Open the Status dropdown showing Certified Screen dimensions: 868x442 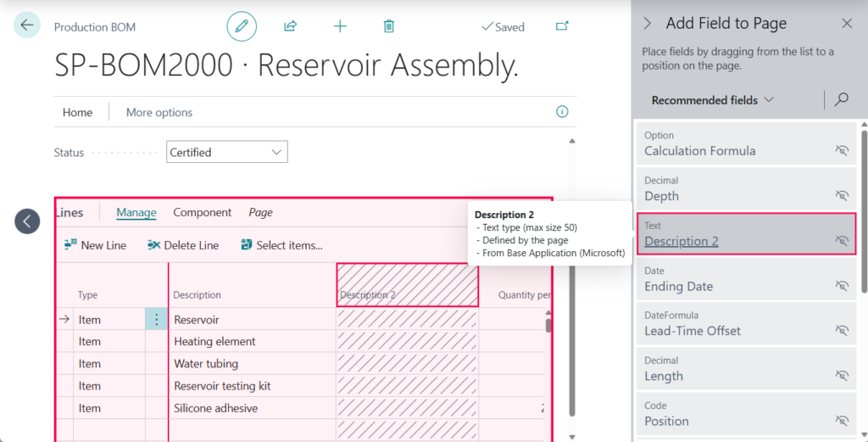pos(227,152)
